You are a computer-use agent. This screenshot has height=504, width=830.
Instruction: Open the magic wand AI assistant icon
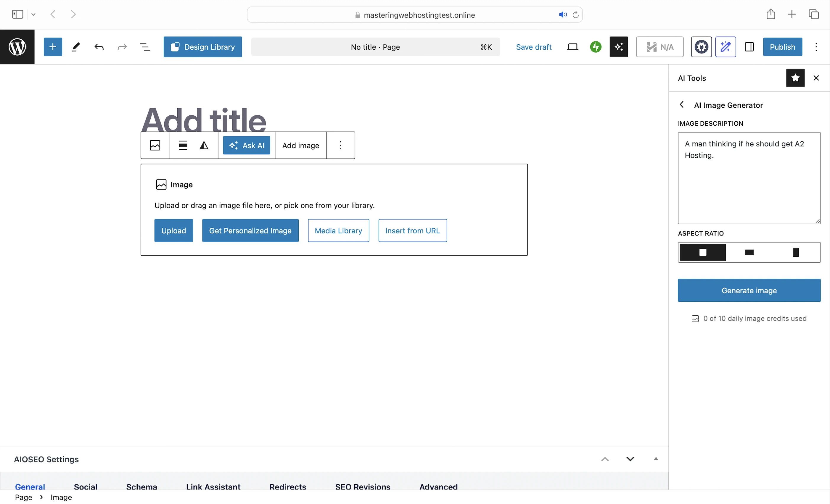point(725,47)
